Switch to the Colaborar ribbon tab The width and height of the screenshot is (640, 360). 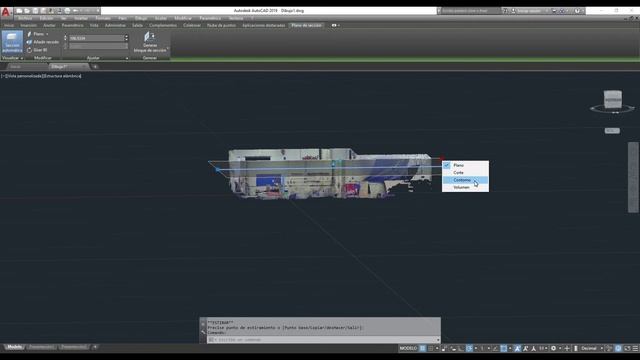(192, 25)
